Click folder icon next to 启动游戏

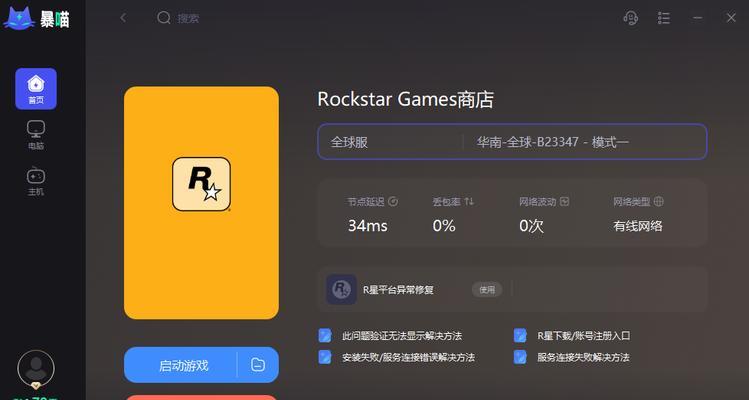[x=258, y=365]
